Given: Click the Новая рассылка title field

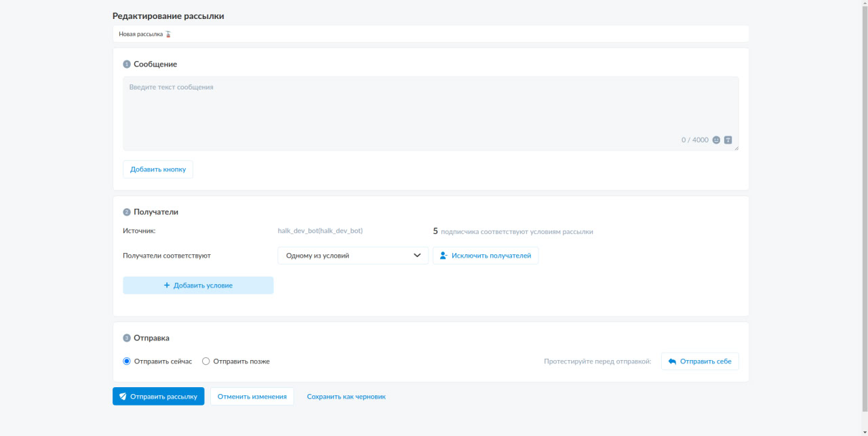Looking at the screenshot, I should [x=431, y=33].
